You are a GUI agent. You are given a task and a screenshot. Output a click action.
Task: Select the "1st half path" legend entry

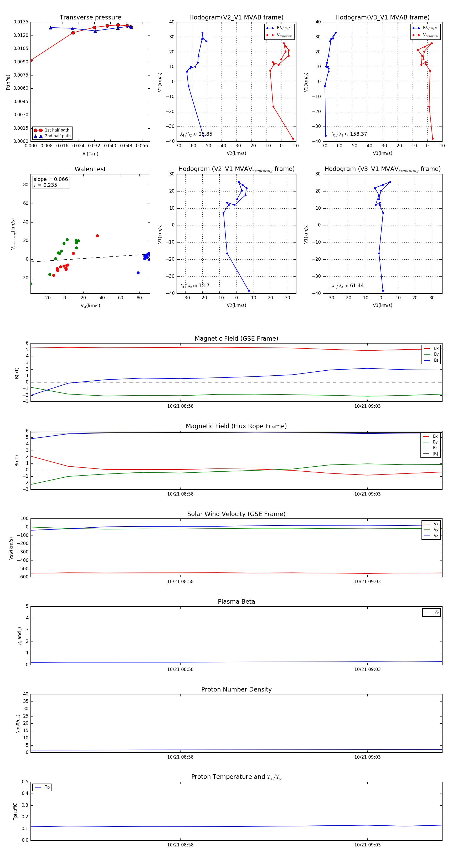click(52, 130)
